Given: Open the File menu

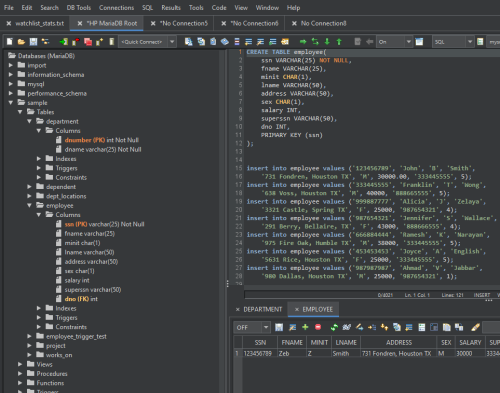Looking at the screenshot, I should coord(9,8).
